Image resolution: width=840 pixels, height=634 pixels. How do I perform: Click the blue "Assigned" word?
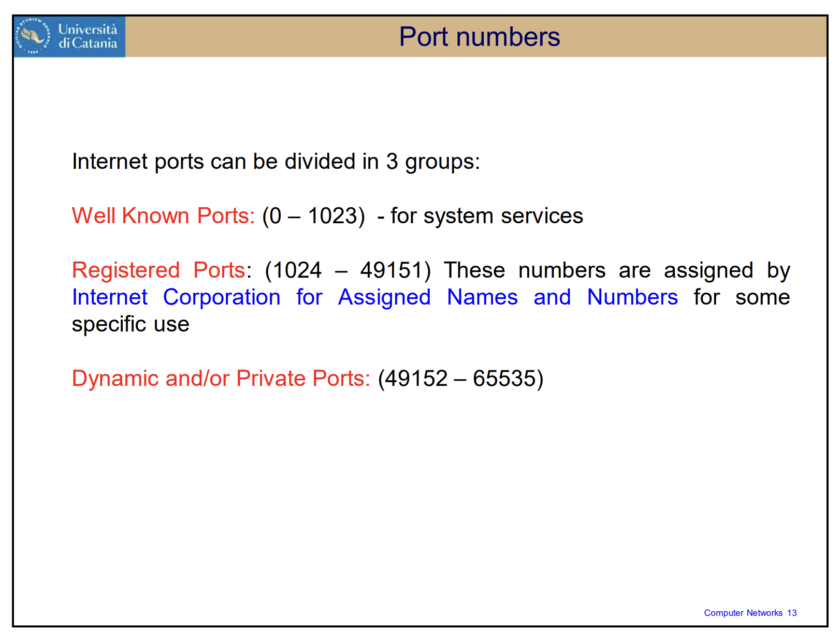point(384,297)
